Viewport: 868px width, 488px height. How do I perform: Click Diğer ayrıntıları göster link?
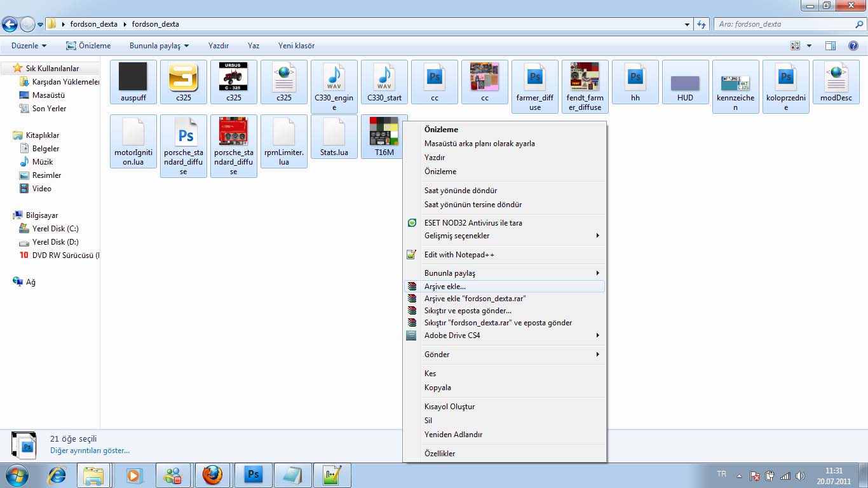tap(90, 451)
